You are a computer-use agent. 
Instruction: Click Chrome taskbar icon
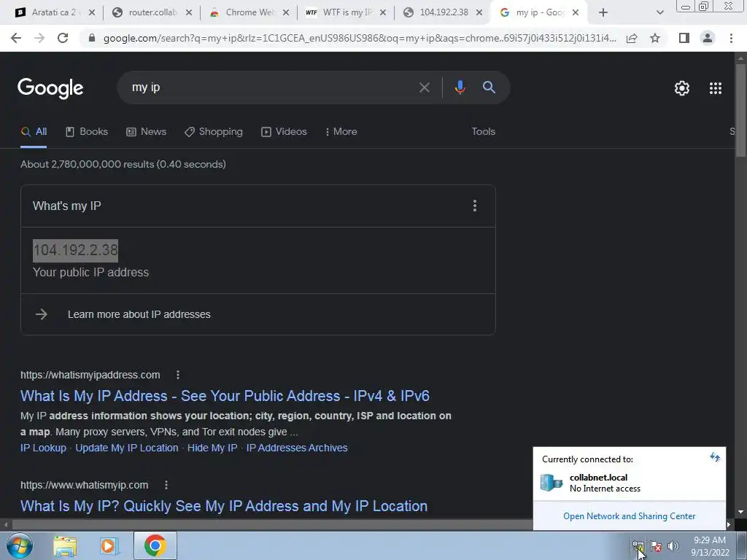tap(155, 545)
